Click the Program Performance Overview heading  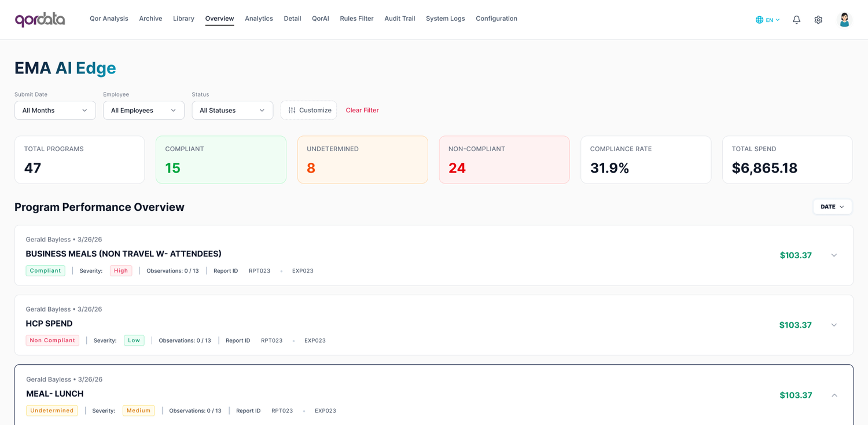pos(100,207)
